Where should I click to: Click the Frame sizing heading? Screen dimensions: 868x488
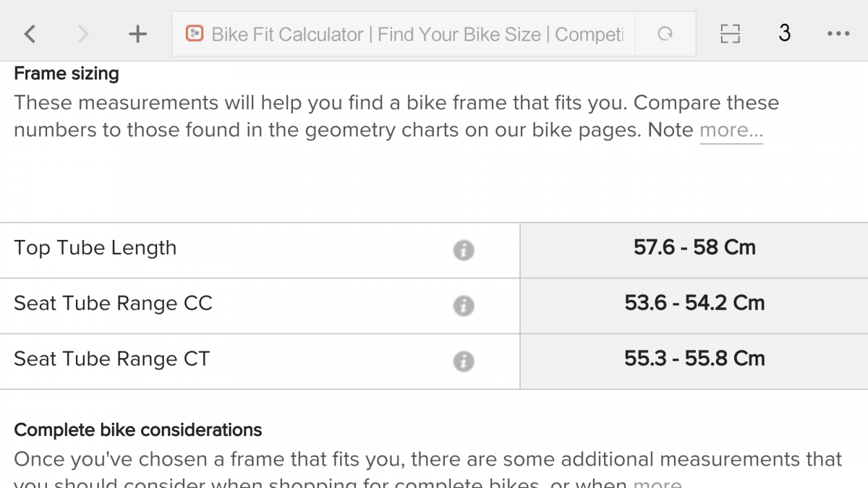coord(67,74)
